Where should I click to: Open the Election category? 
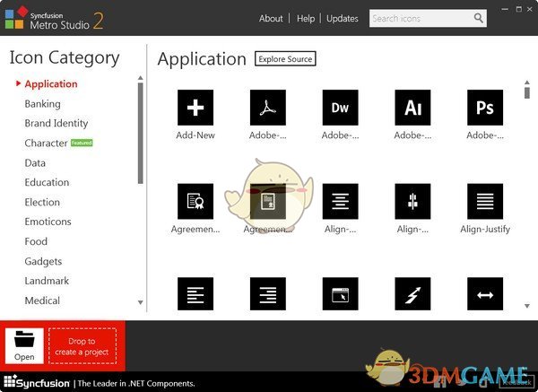click(42, 202)
